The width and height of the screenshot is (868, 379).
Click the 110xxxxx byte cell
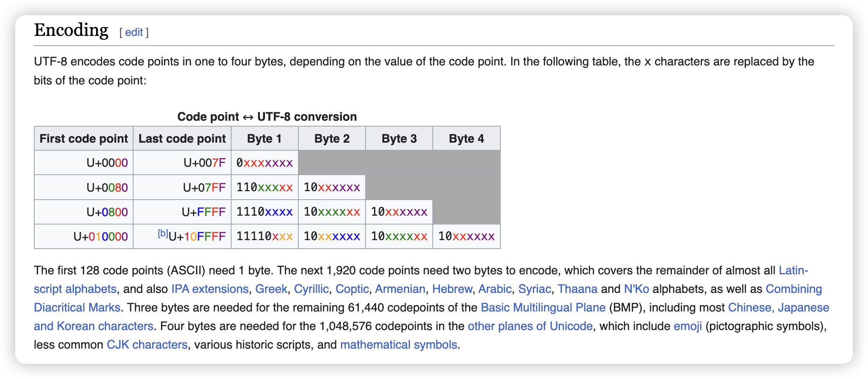pos(265,187)
